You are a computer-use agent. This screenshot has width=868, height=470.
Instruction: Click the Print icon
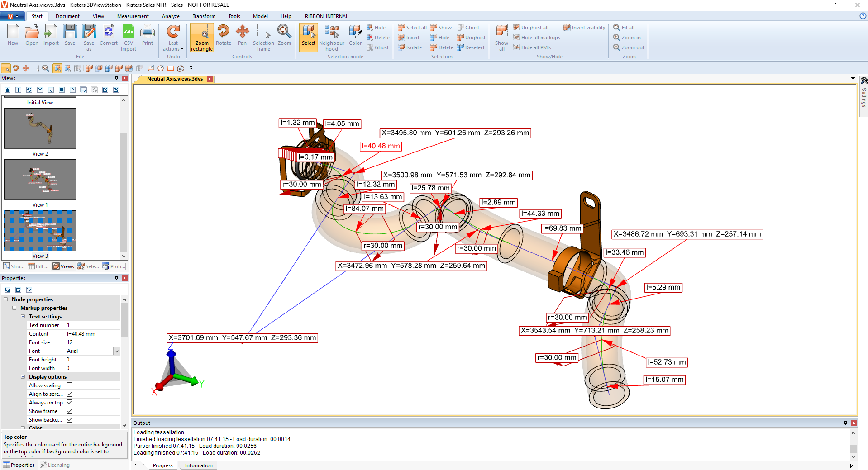148,35
